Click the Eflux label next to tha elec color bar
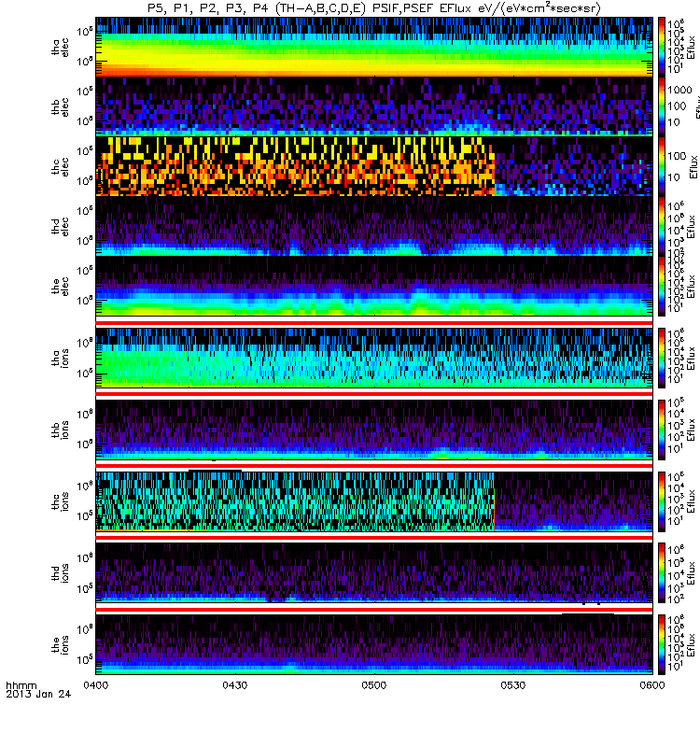This screenshot has height=747, width=700. [691, 48]
